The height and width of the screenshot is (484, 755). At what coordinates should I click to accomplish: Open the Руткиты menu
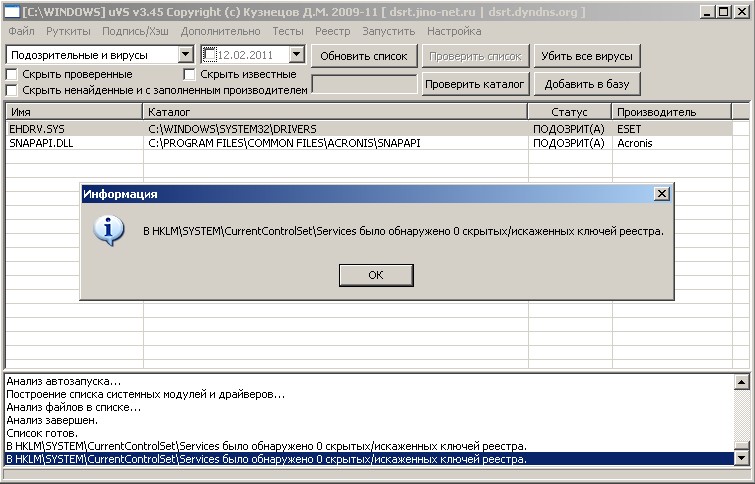tap(68, 31)
